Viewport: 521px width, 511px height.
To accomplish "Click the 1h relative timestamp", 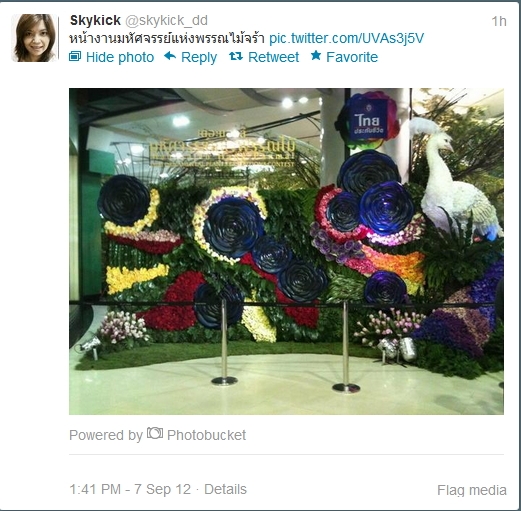I will pos(499,21).
